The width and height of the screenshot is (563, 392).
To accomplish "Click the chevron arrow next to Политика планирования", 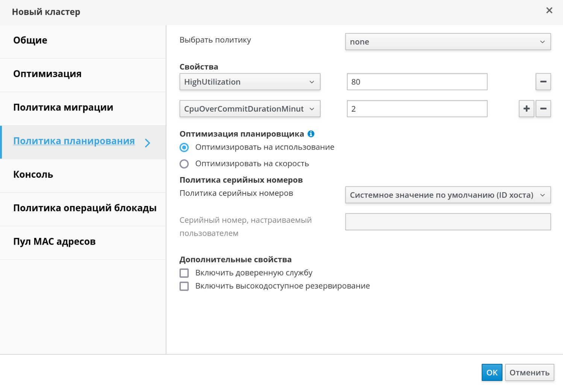I will tap(148, 143).
